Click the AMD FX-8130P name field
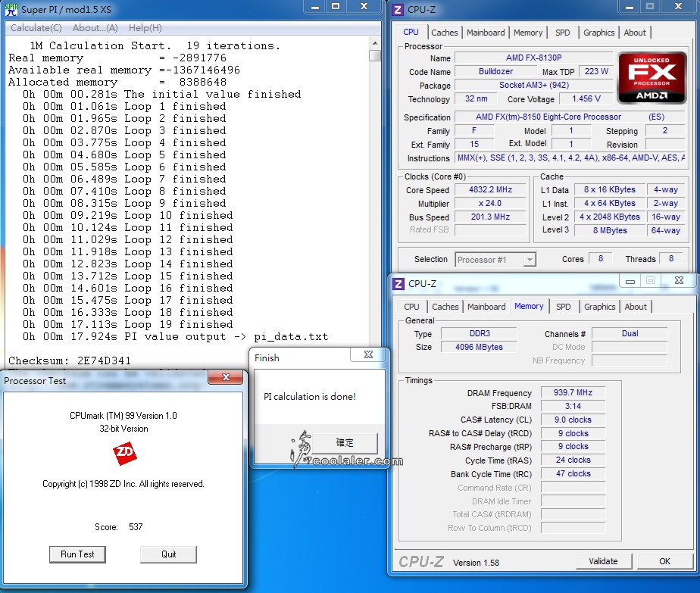This screenshot has width=700, height=593. click(534, 58)
